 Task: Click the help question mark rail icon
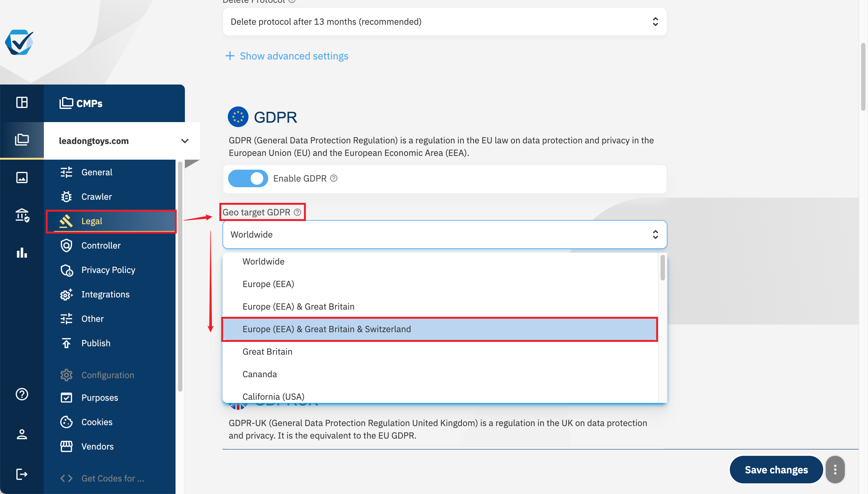point(22,394)
